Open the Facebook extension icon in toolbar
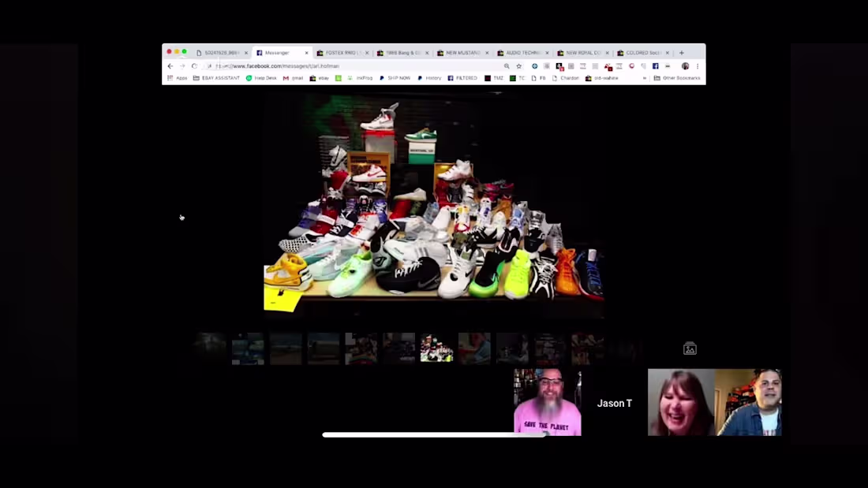868x488 pixels. click(x=656, y=66)
